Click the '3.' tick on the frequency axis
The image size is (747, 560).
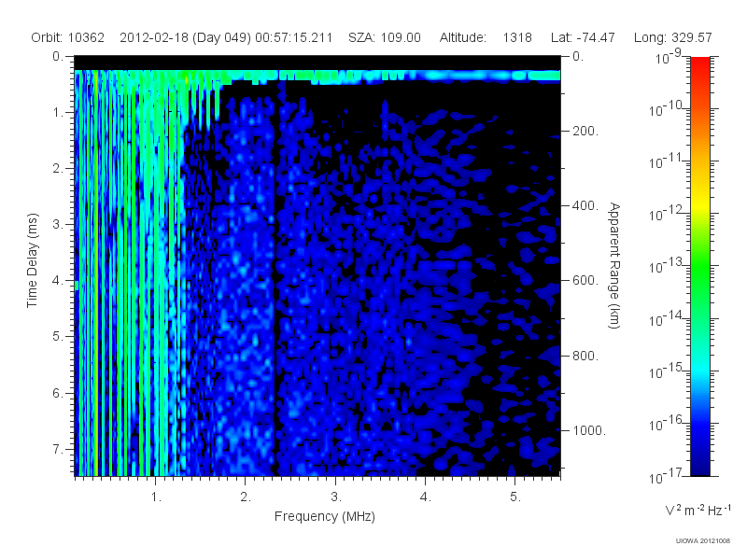tap(336, 497)
